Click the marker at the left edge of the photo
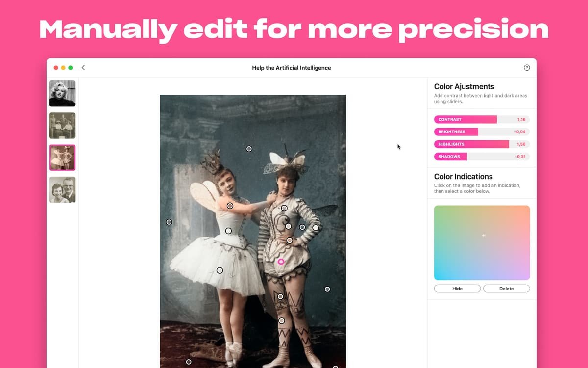 169,222
